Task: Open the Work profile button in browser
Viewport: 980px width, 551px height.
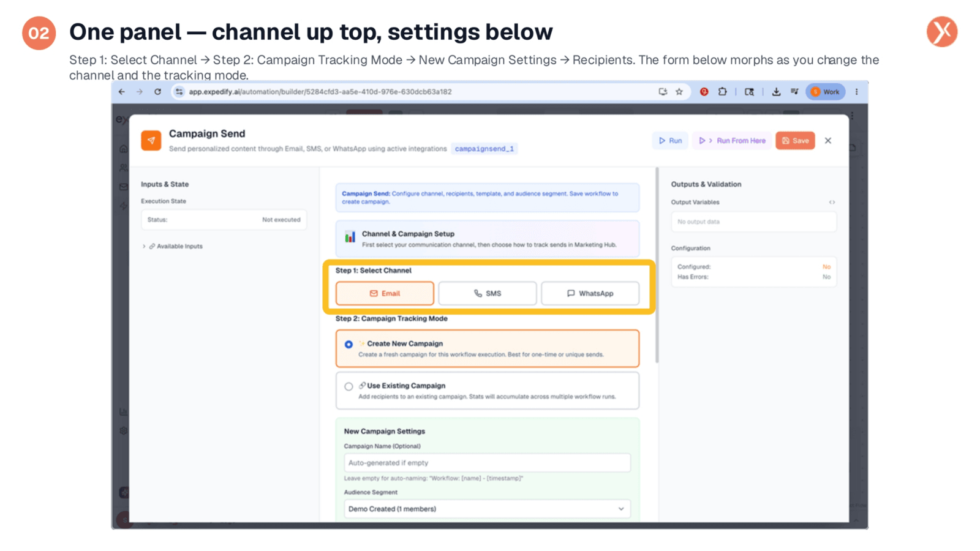Action: (x=825, y=92)
